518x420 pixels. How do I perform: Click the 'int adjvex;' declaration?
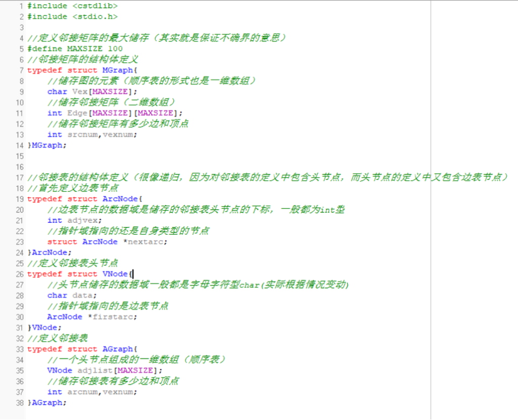tap(74, 221)
